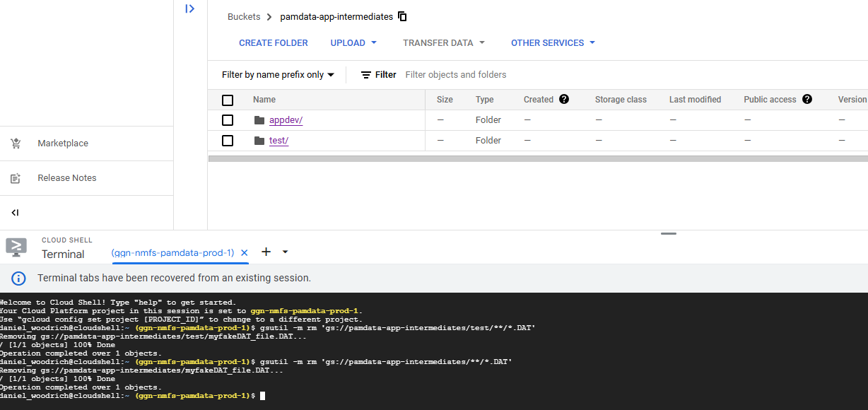Copy the bucket name with the copy icon
The width and height of the screenshot is (868, 410).
[402, 16]
